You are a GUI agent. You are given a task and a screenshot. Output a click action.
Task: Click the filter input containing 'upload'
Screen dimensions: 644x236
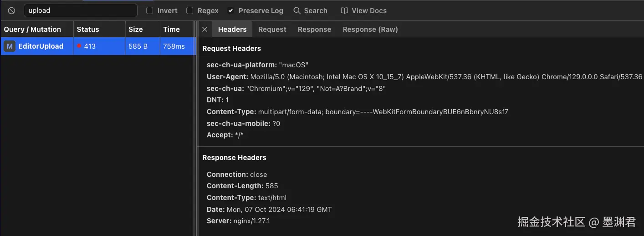pos(80,10)
